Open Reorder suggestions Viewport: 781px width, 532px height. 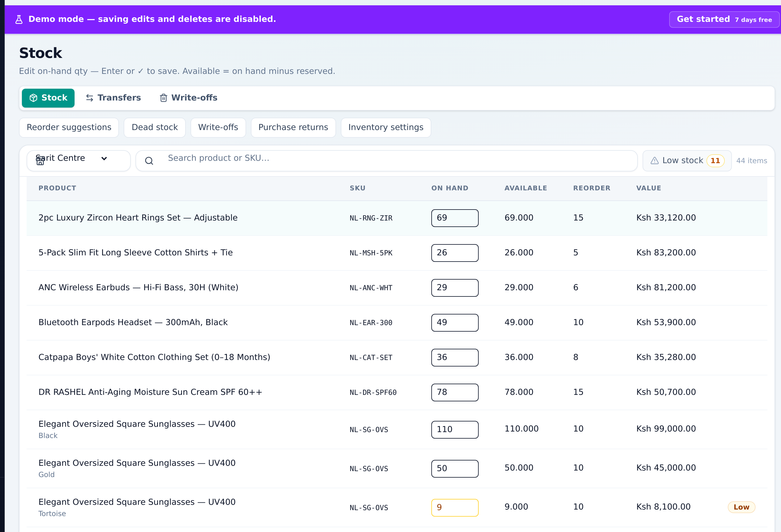click(69, 128)
